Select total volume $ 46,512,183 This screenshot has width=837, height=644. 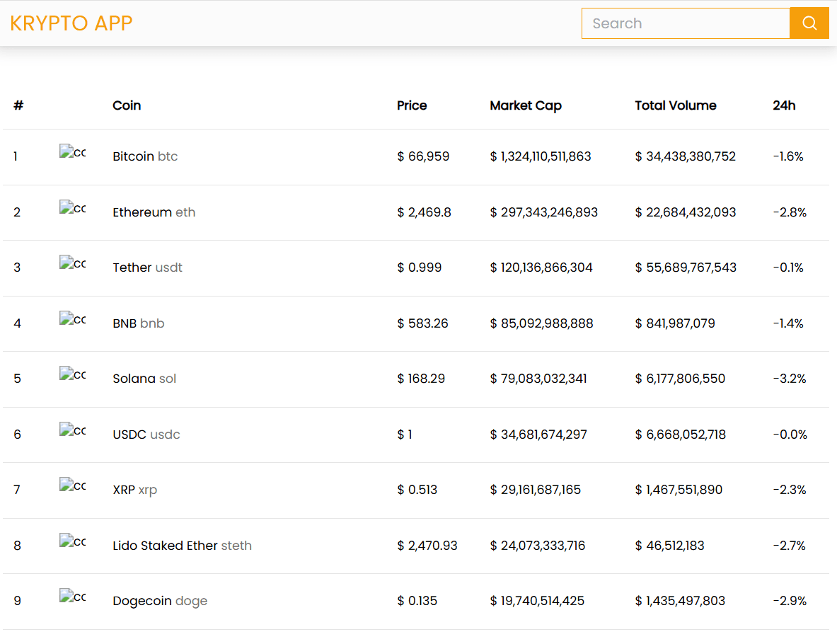tap(670, 545)
